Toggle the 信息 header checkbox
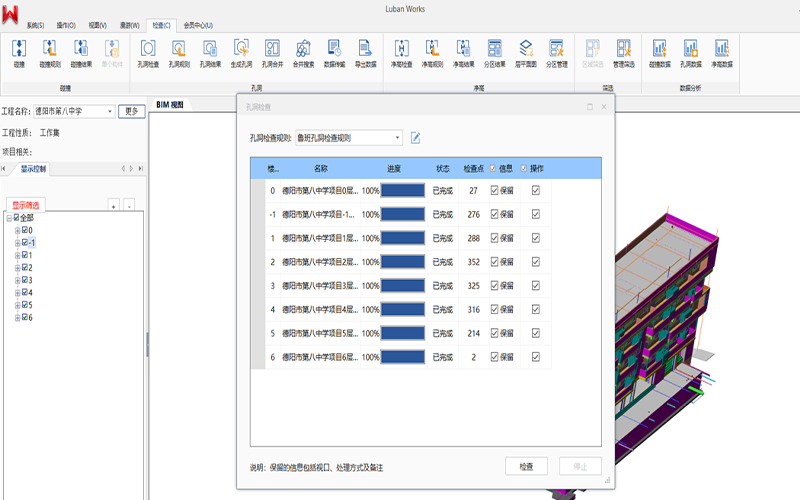The image size is (800, 500). pos(493,168)
